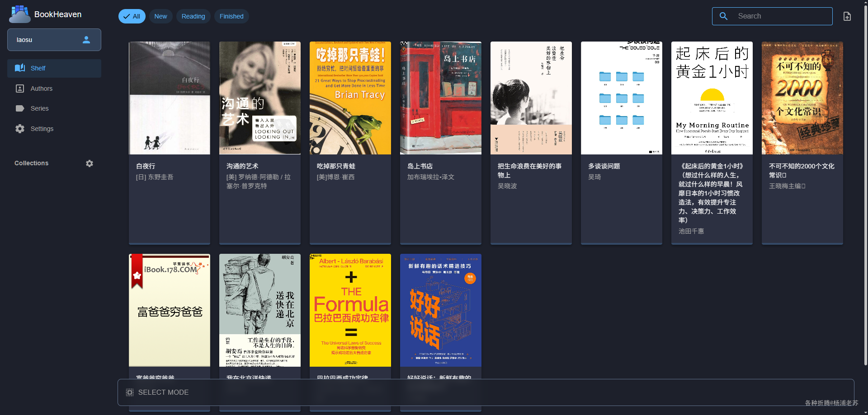
Task: Click the 吃掉那只青蛙 title text
Action: (336, 166)
